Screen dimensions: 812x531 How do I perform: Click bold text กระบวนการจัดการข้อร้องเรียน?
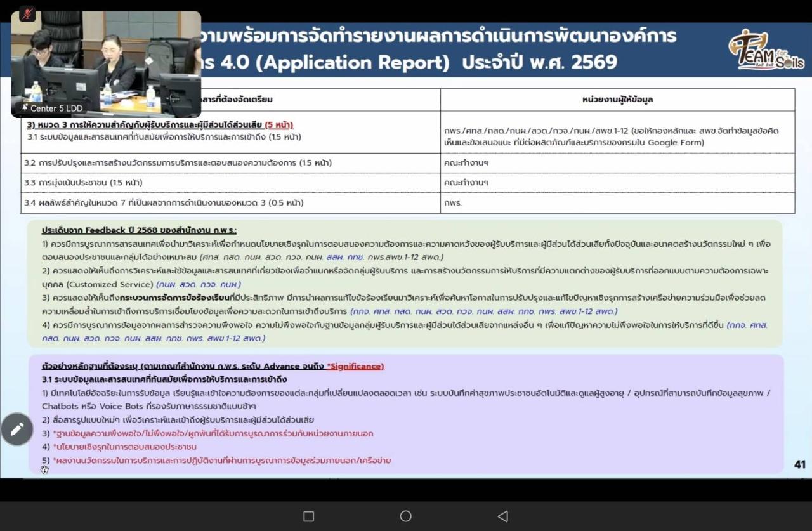click(x=174, y=297)
